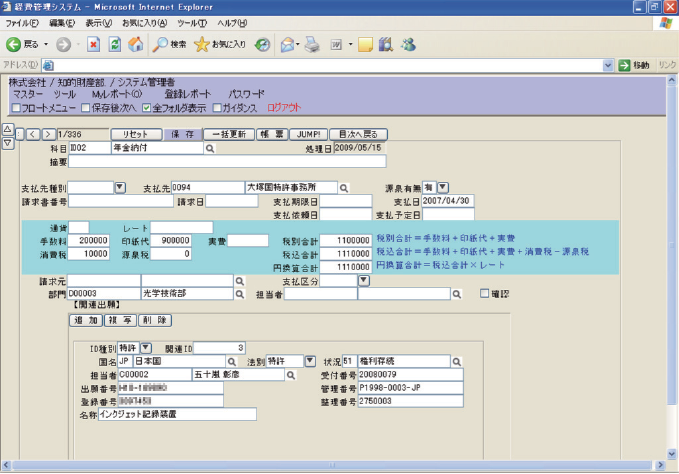Click the Stop page loading icon

click(x=93, y=44)
